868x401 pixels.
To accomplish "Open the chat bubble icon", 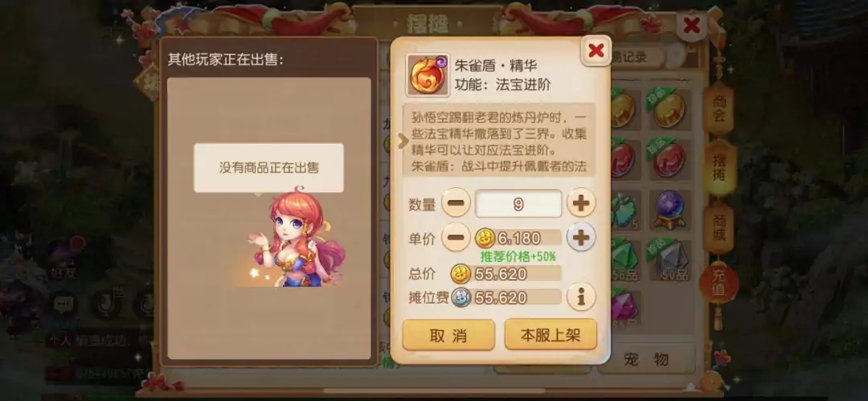I will click(63, 305).
